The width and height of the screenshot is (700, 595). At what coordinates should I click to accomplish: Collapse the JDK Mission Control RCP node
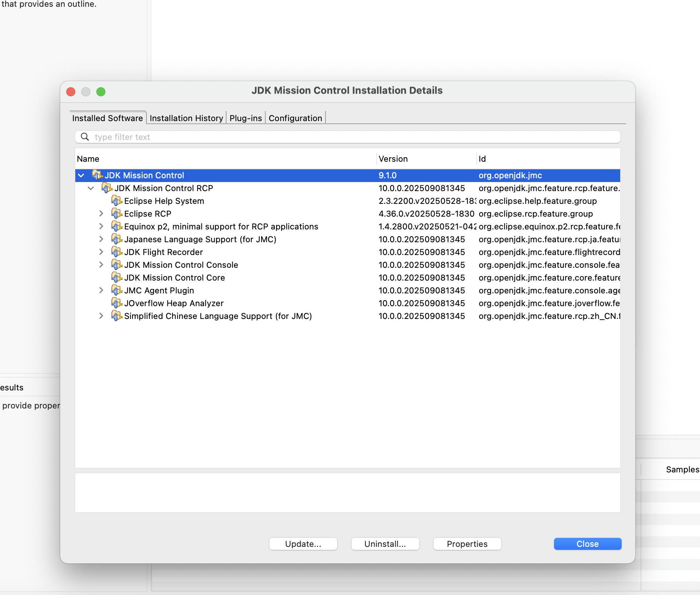pos(91,188)
